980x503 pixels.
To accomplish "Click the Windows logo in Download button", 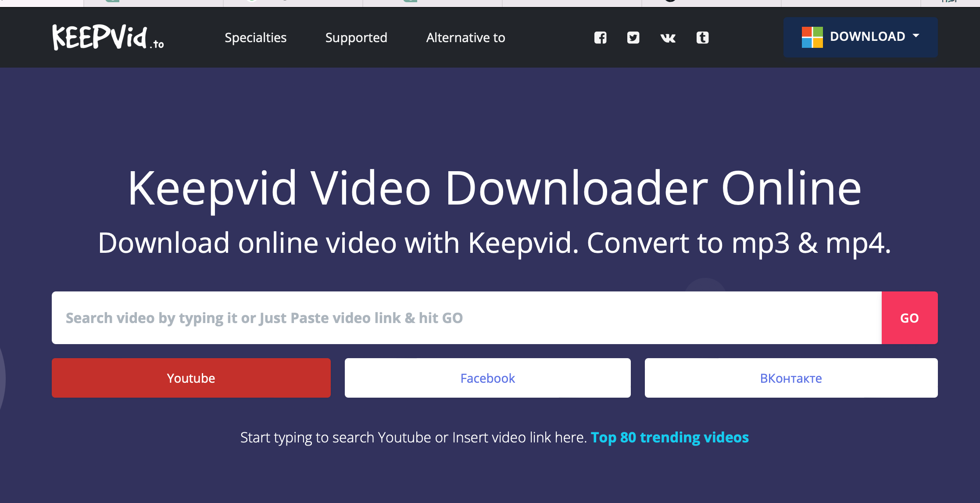I will (812, 37).
